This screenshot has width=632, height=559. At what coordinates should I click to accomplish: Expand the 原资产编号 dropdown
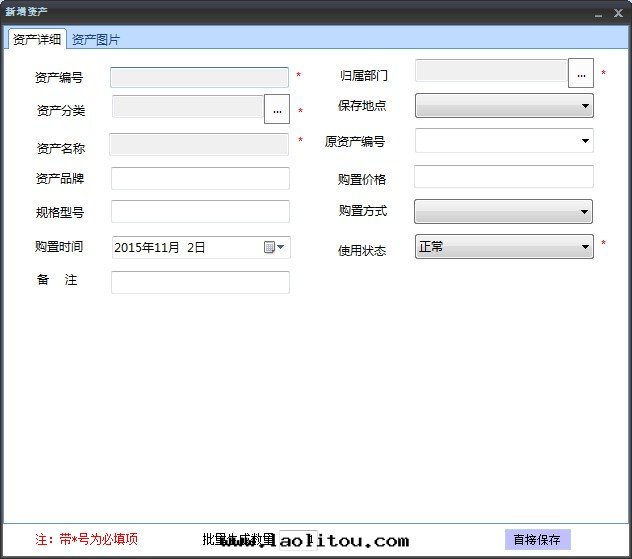coord(585,141)
